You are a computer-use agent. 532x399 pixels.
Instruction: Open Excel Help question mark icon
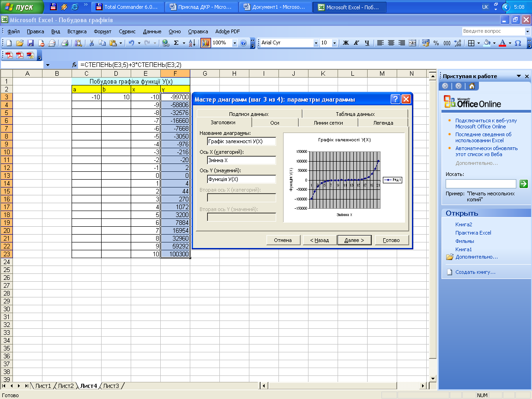[243, 43]
